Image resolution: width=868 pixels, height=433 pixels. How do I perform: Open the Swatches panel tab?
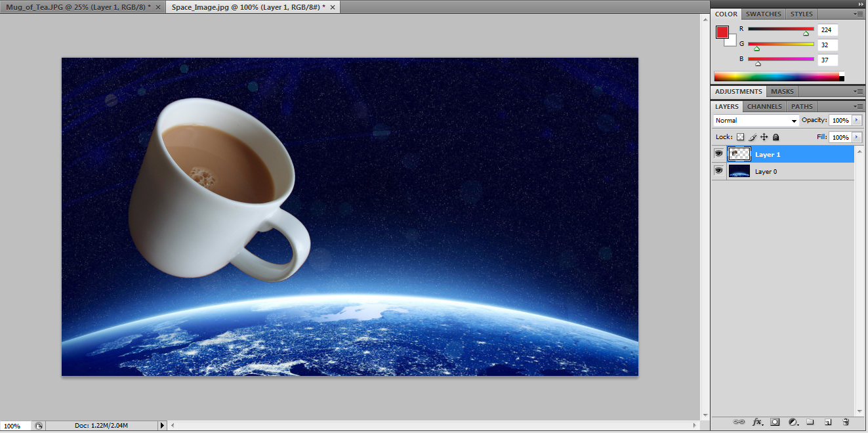(763, 14)
